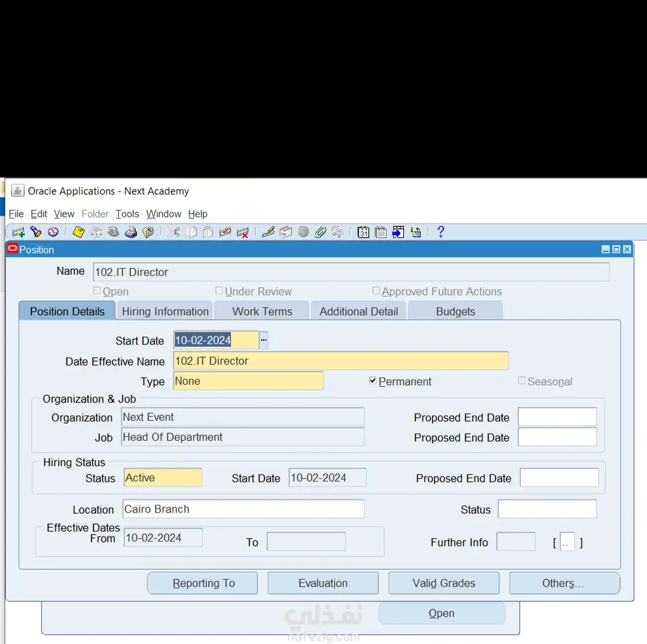Click the empty Status field beside Location

click(x=548, y=509)
